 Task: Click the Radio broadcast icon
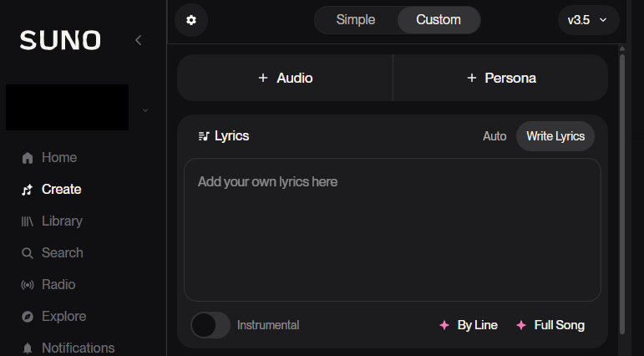(27, 285)
